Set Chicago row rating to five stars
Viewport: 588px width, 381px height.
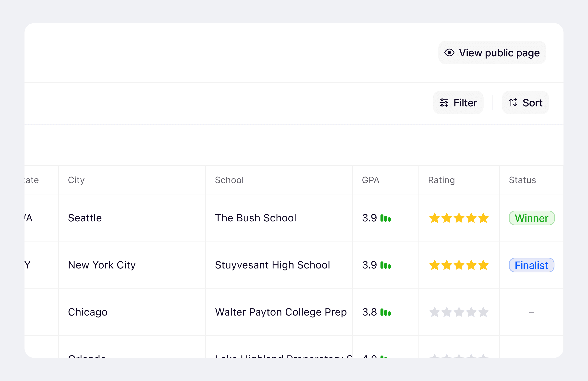[483, 312]
